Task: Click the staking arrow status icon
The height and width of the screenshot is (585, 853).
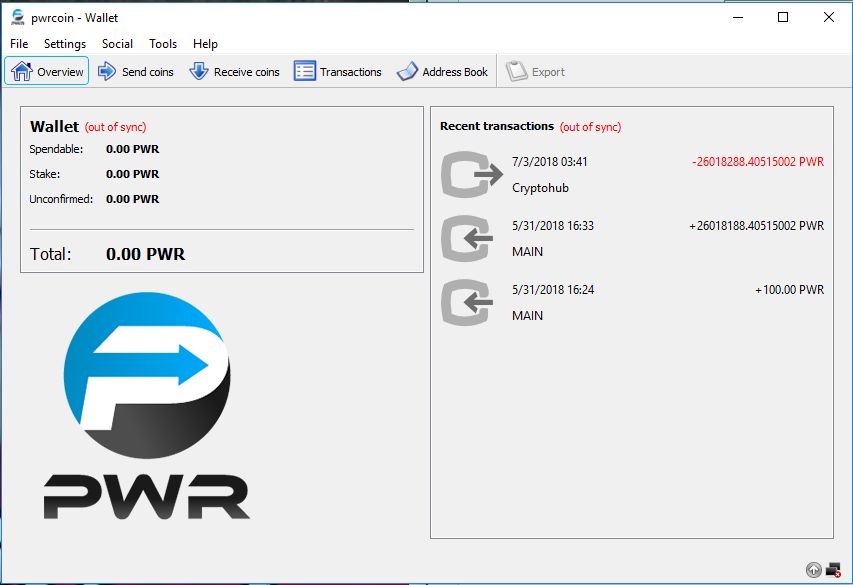Action: click(x=814, y=570)
